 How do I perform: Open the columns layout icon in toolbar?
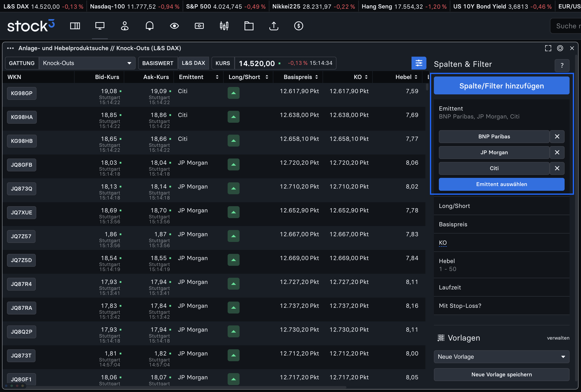tap(75, 26)
